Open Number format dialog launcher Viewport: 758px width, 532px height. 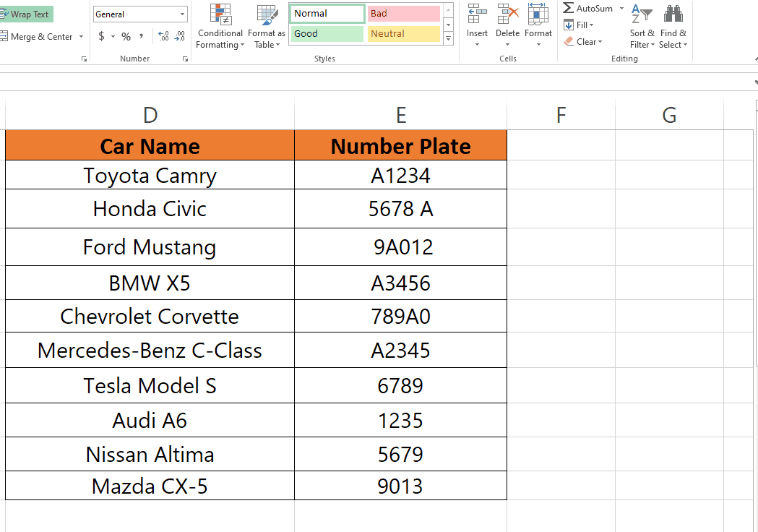(185, 59)
